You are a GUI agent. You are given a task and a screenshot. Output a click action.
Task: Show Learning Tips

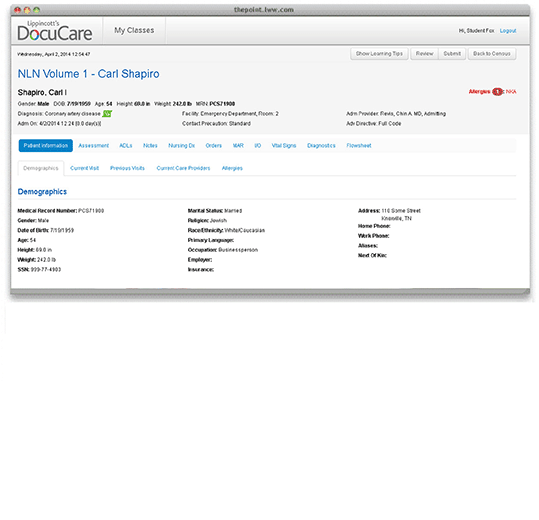[379, 54]
